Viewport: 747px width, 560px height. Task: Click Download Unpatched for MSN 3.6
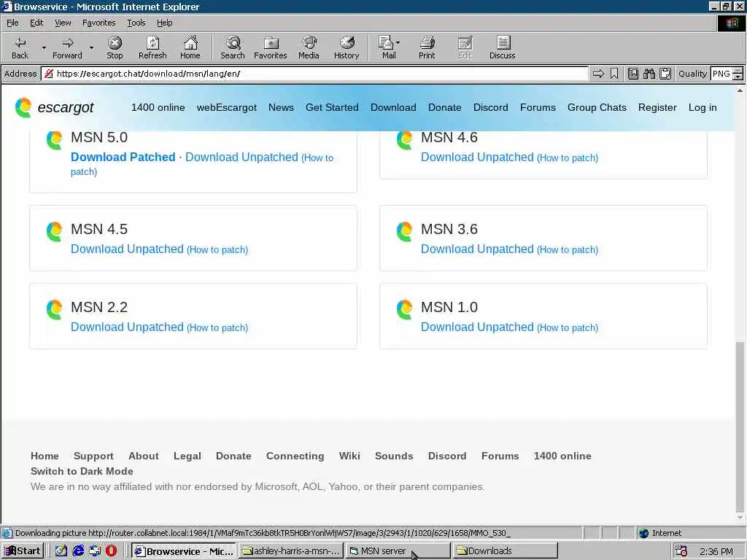tap(477, 249)
